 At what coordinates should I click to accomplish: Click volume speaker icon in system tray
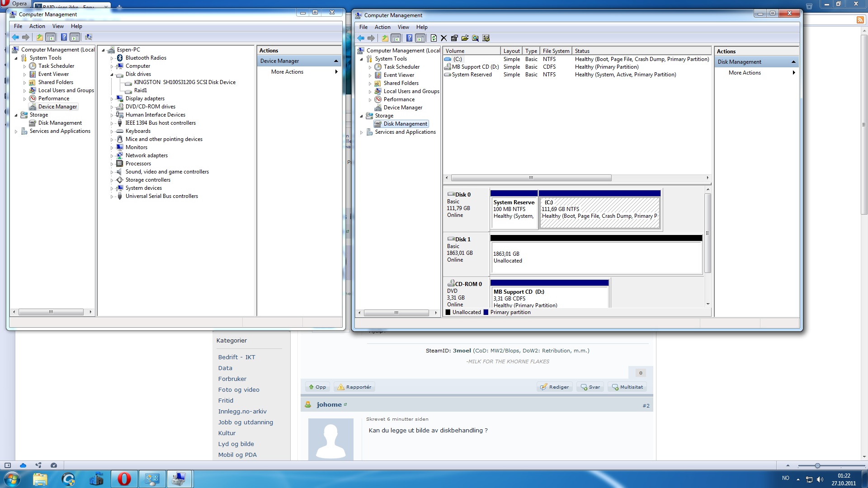[821, 479]
